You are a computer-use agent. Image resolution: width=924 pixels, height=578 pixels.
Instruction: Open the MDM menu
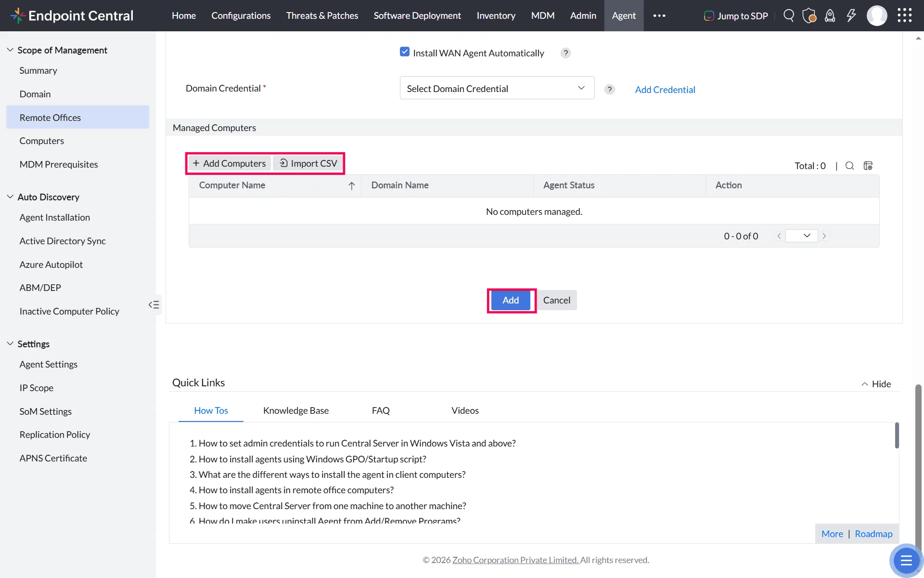coord(543,15)
